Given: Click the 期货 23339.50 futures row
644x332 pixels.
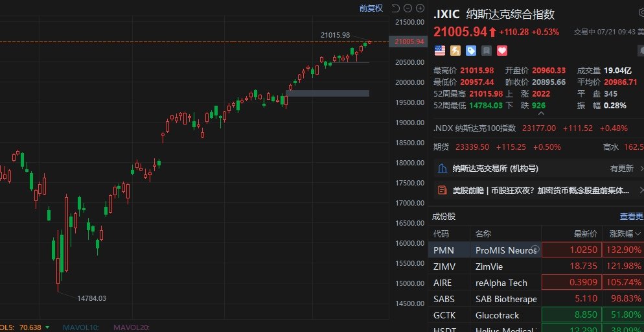Looking at the screenshot, I should click(536, 147).
